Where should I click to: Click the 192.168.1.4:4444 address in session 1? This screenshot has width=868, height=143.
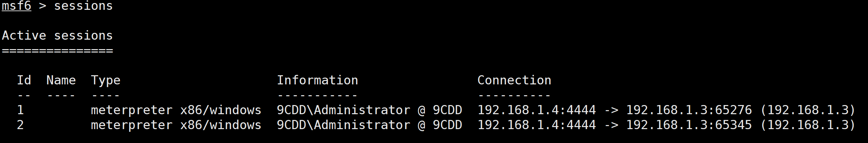click(537, 110)
